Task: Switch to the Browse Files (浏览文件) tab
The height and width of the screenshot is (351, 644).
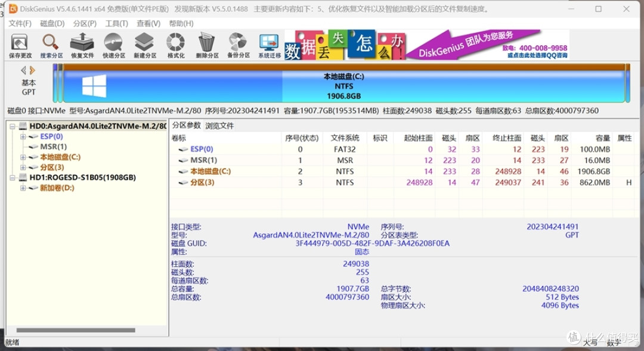Action: point(219,126)
